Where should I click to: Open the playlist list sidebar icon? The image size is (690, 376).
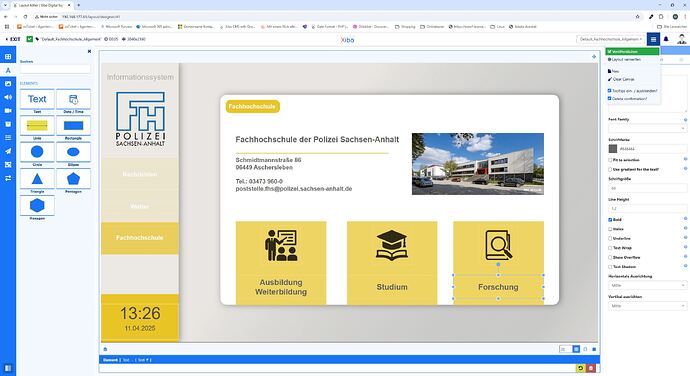pyautogui.click(x=8, y=137)
